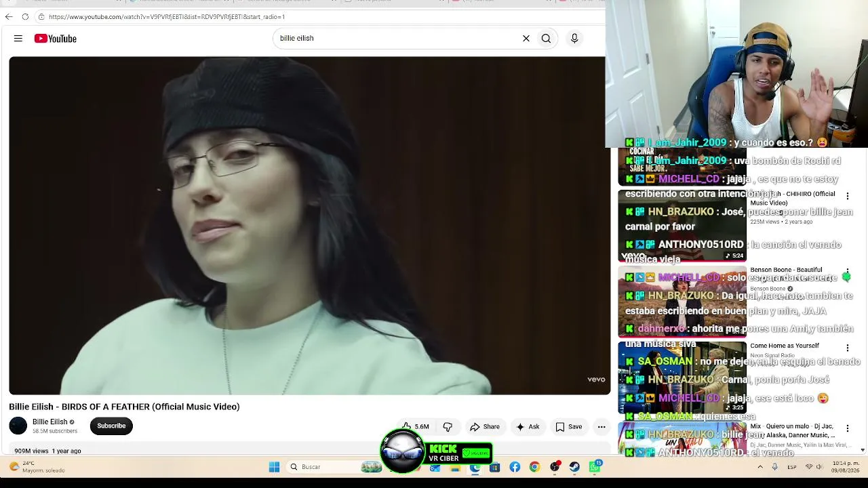The image size is (868, 488).
Task: Open Wi-Fi network settings in the tray
Action: [x=809, y=467]
